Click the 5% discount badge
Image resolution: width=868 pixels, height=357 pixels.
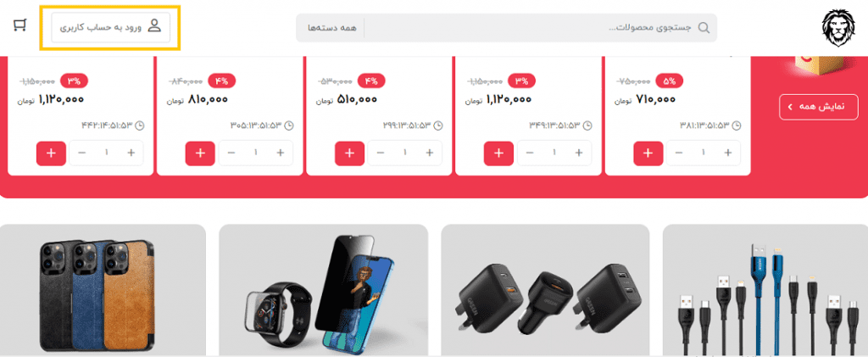[670, 81]
